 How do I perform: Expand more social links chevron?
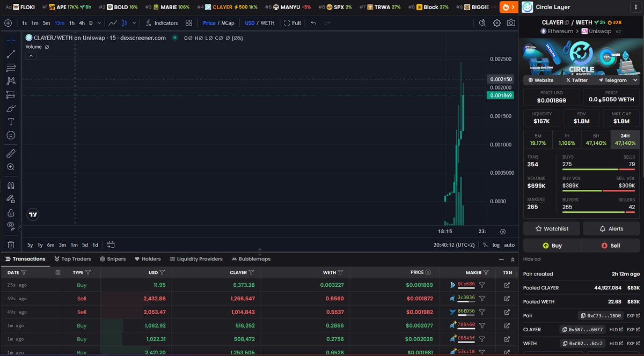pyautogui.click(x=635, y=80)
